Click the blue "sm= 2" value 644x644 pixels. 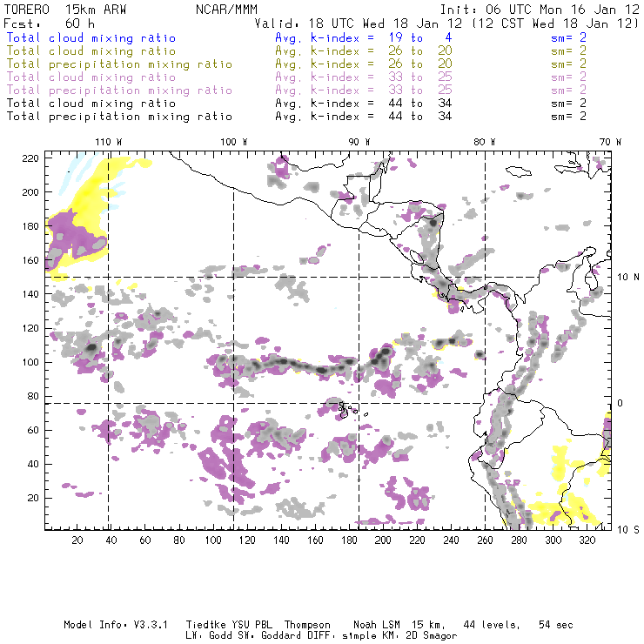click(x=568, y=37)
